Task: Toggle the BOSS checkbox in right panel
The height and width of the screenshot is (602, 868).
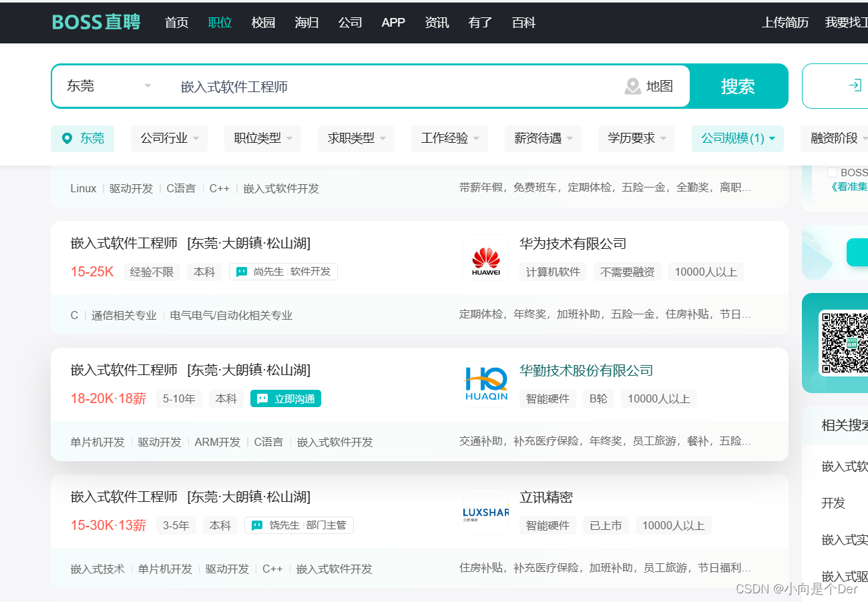Action: pos(832,172)
